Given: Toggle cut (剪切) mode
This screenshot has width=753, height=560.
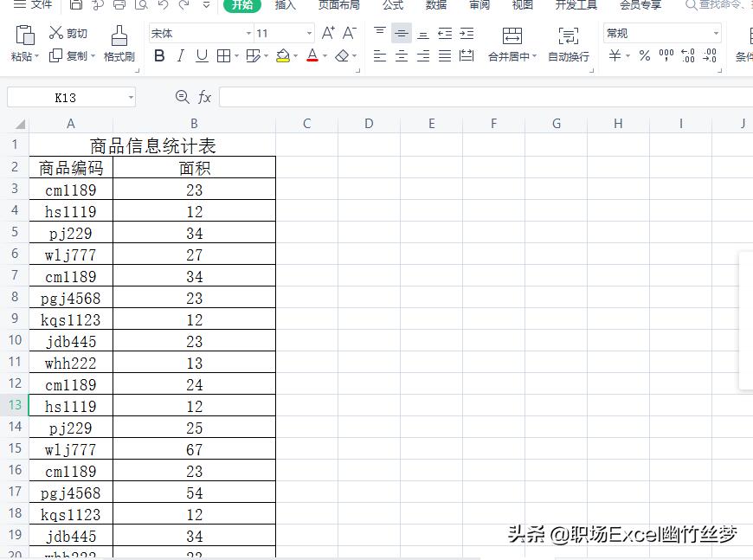Looking at the screenshot, I should (68, 33).
